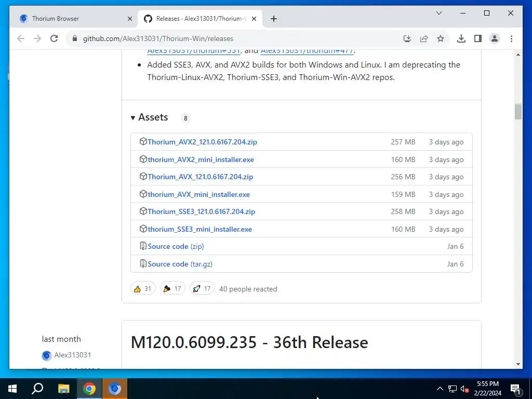The height and width of the screenshot is (399, 532).
Task: Download Source code (tar.gz)
Action: (180, 264)
